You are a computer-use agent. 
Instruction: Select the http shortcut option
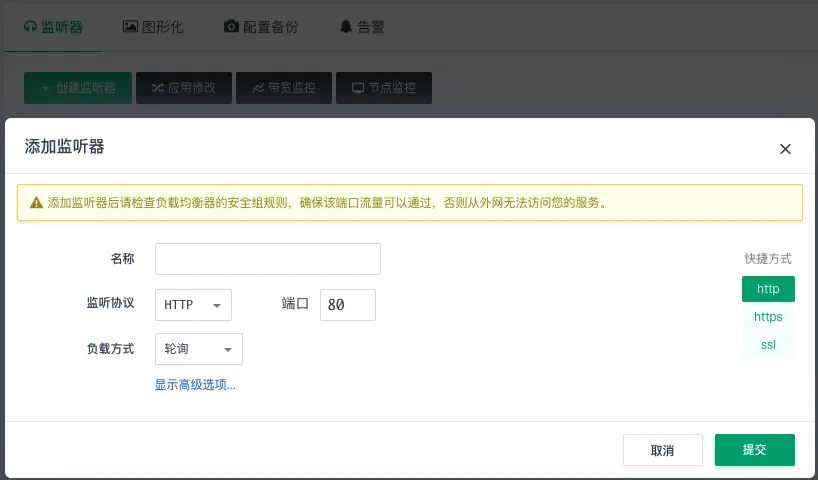pyautogui.click(x=768, y=289)
